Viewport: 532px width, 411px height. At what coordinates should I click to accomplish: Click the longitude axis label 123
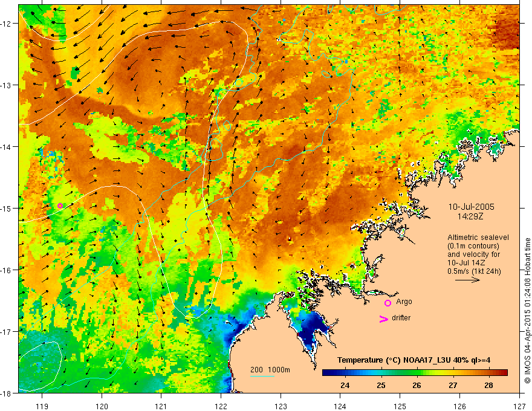(x=281, y=406)
